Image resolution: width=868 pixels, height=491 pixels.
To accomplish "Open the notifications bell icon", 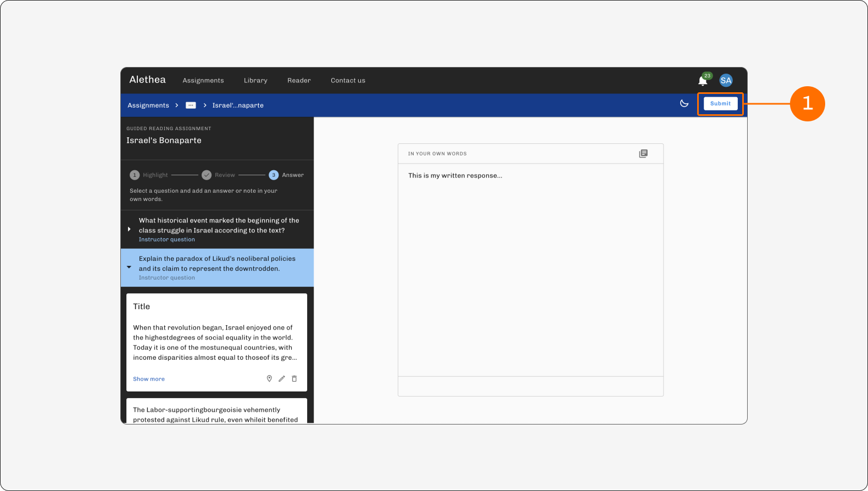I will pyautogui.click(x=703, y=81).
